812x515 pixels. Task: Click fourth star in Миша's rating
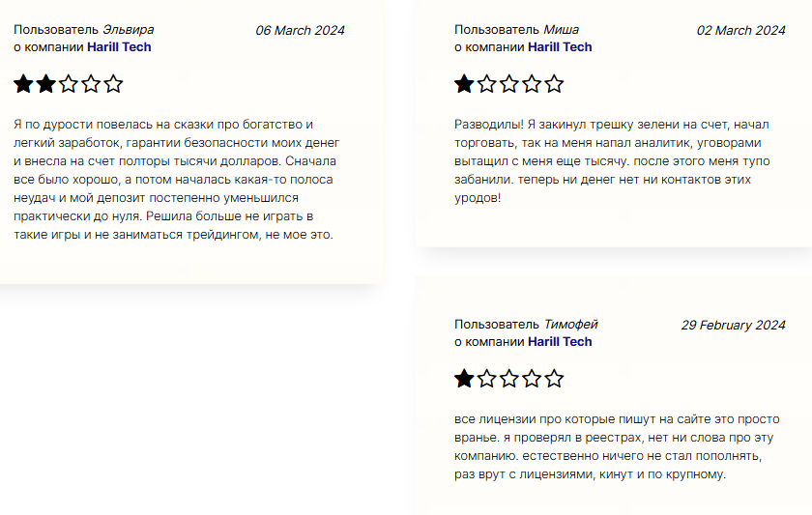tap(532, 84)
